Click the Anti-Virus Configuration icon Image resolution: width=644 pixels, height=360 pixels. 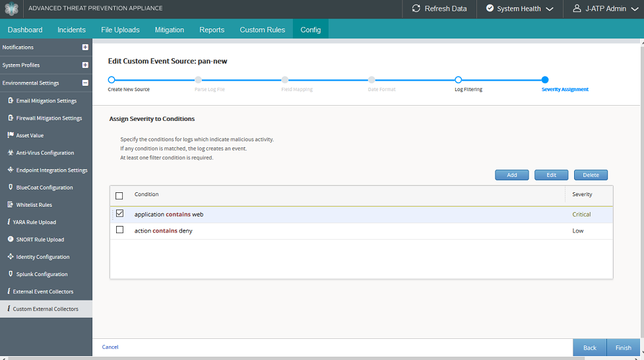click(x=11, y=153)
